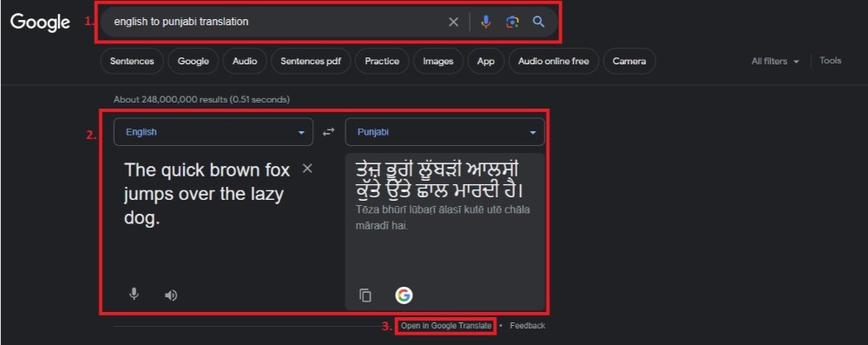The width and height of the screenshot is (868, 345).
Task: Click the romanized transliteration text
Action: tap(443, 218)
